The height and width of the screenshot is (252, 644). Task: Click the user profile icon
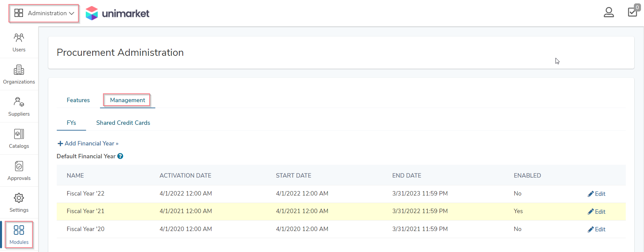(609, 13)
